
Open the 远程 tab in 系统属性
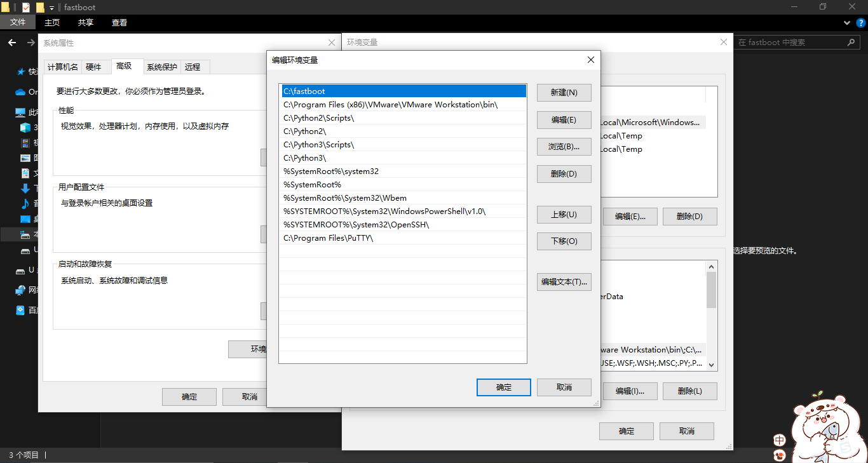point(193,67)
